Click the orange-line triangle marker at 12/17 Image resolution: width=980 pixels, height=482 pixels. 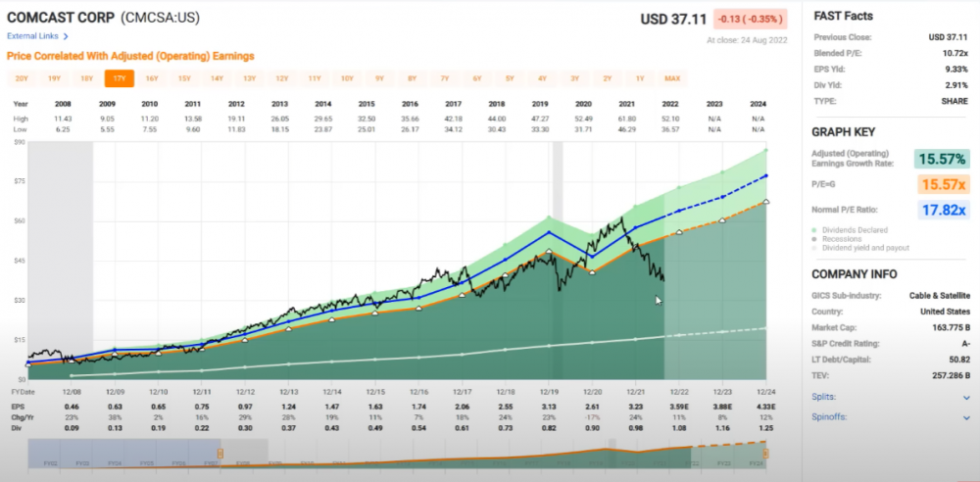tap(462, 295)
